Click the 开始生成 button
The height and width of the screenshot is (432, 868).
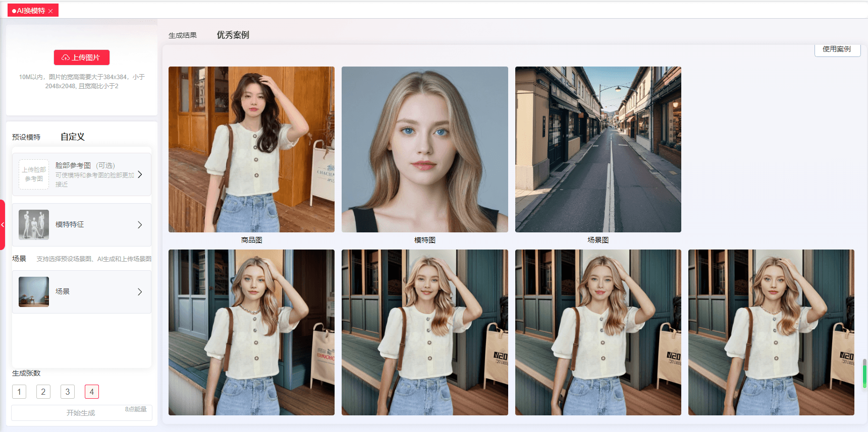[x=81, y=413]
